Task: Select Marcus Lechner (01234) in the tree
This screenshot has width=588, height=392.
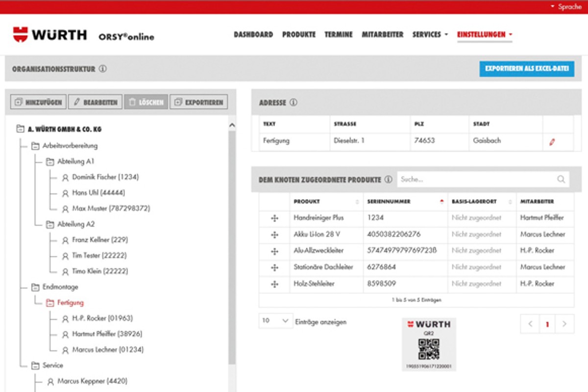Action: [x=108, y=350]
